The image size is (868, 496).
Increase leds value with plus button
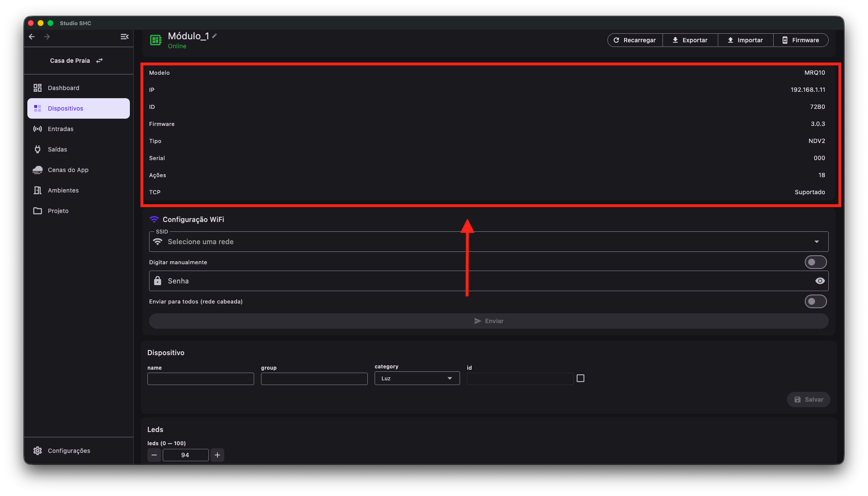pos(217,455)
